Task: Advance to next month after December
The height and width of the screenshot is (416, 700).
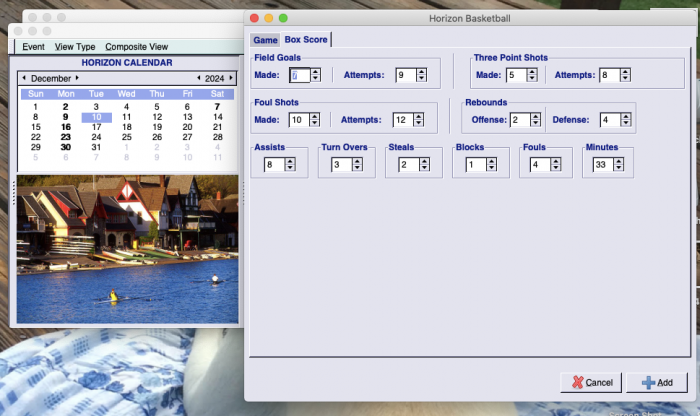Action: point(76,78)
